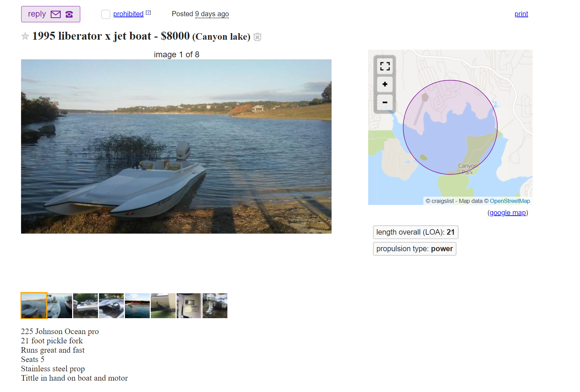Open the prohibited flagging link
Screen dimensions: 580x392
pyautogui.click(x=128, y=14)
